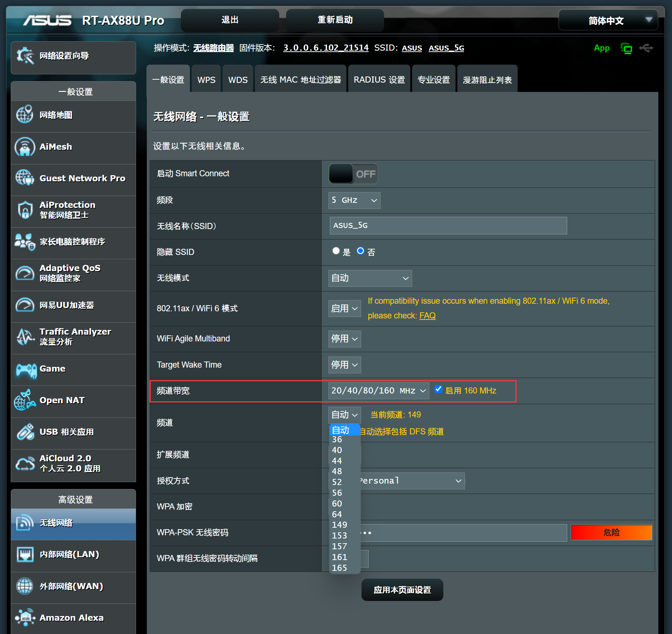Switch to the WPS tab
672x634 pixels.
click(206, 79)
